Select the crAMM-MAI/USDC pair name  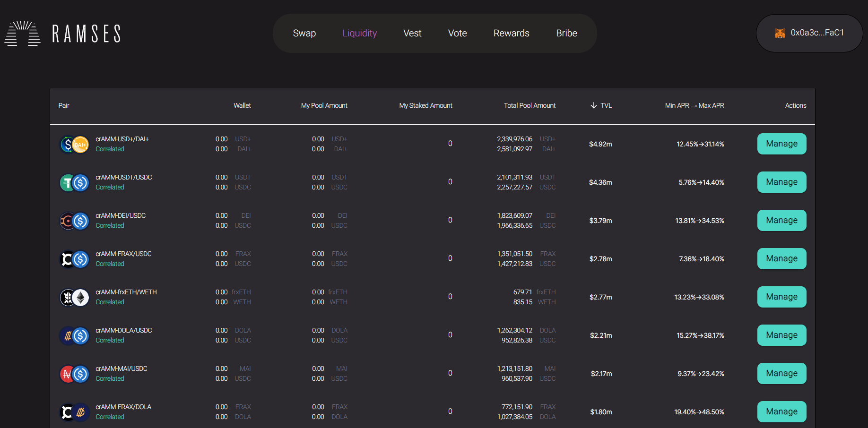[122, 368]
